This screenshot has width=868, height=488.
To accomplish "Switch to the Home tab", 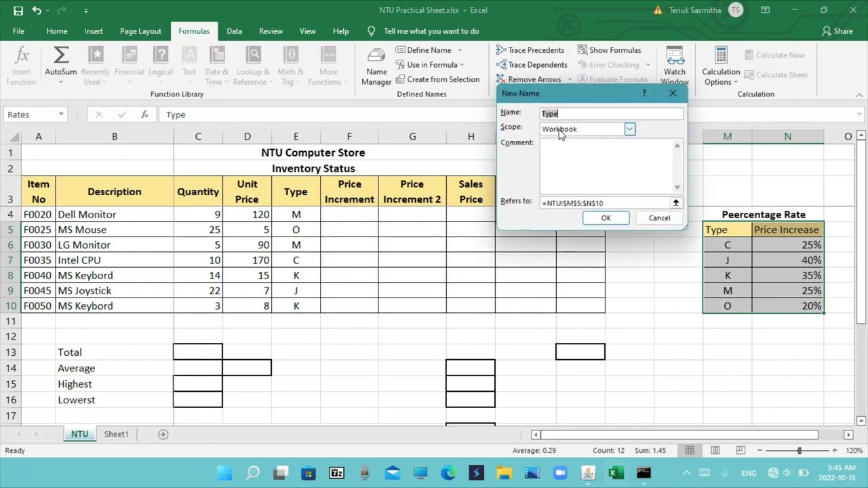I will click(x=57, y=31).
